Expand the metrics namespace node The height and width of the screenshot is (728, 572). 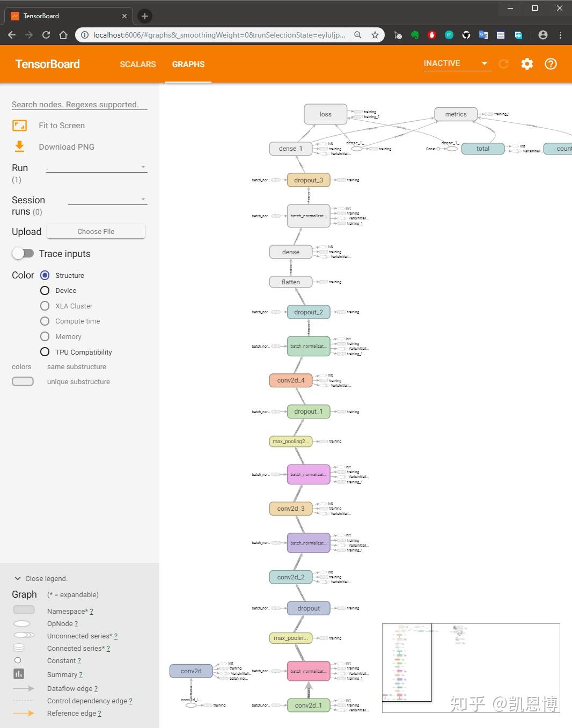[456, 114]
